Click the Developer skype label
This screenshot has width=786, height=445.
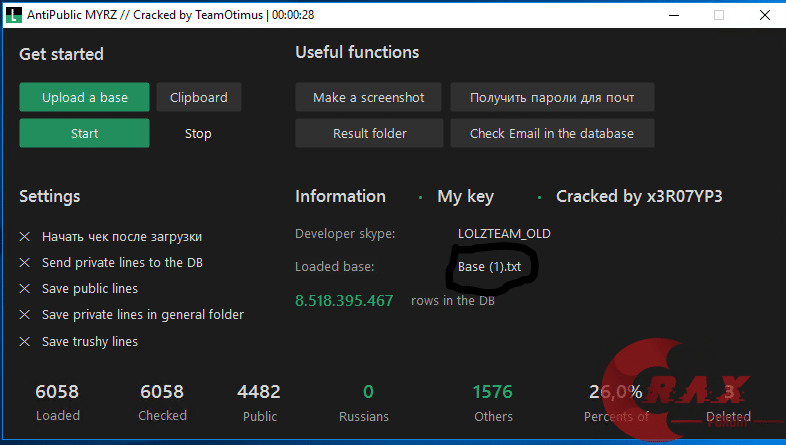pyautogui.click(x=345, y=234)
